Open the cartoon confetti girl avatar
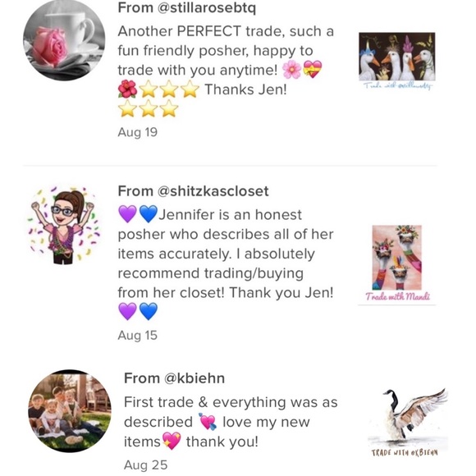This screenshot has width=476, height=476. [64, 225]
